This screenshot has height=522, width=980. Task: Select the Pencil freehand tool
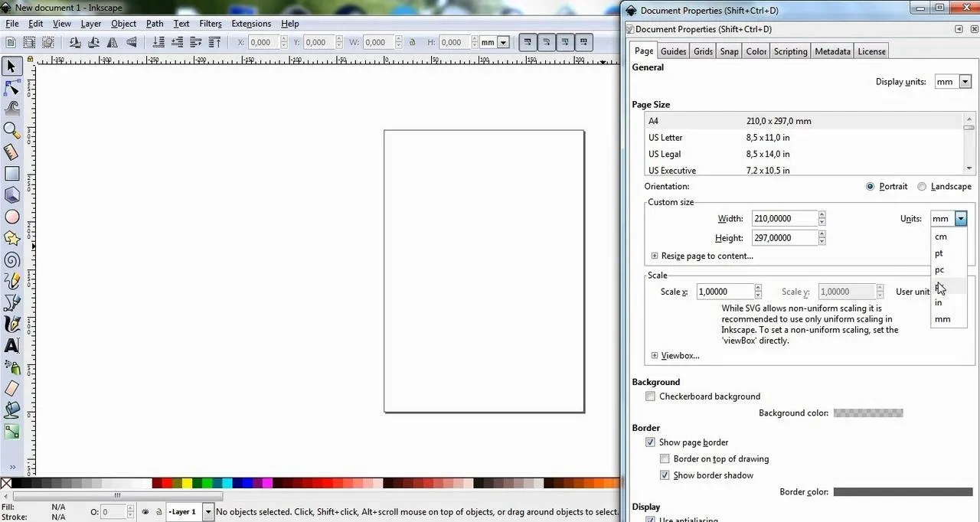tap(11, 281)
